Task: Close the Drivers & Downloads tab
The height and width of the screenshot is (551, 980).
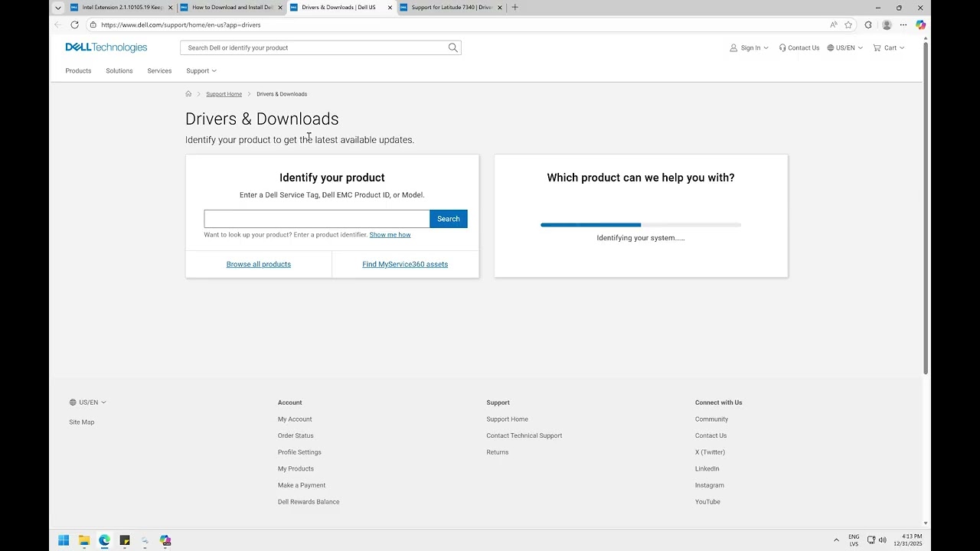Action: click(390, 8)
